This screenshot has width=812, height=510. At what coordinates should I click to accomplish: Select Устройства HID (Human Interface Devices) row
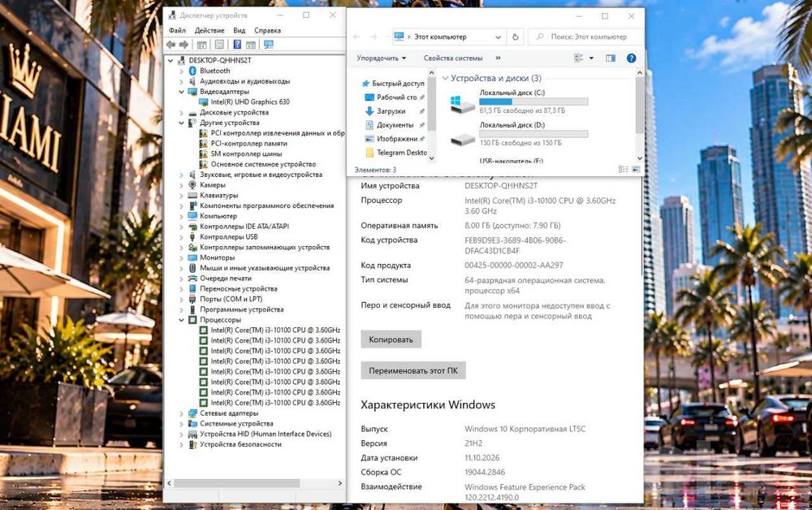point(266,434)
